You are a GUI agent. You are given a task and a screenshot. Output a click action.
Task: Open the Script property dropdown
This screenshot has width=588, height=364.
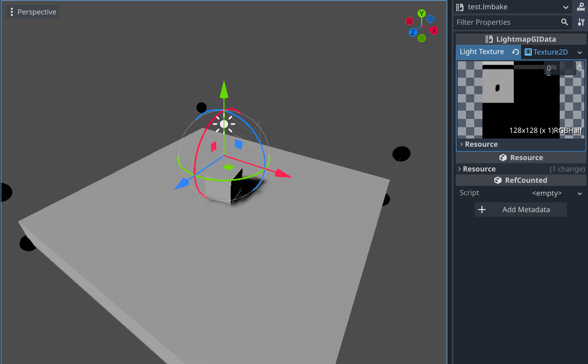(579, 193)
